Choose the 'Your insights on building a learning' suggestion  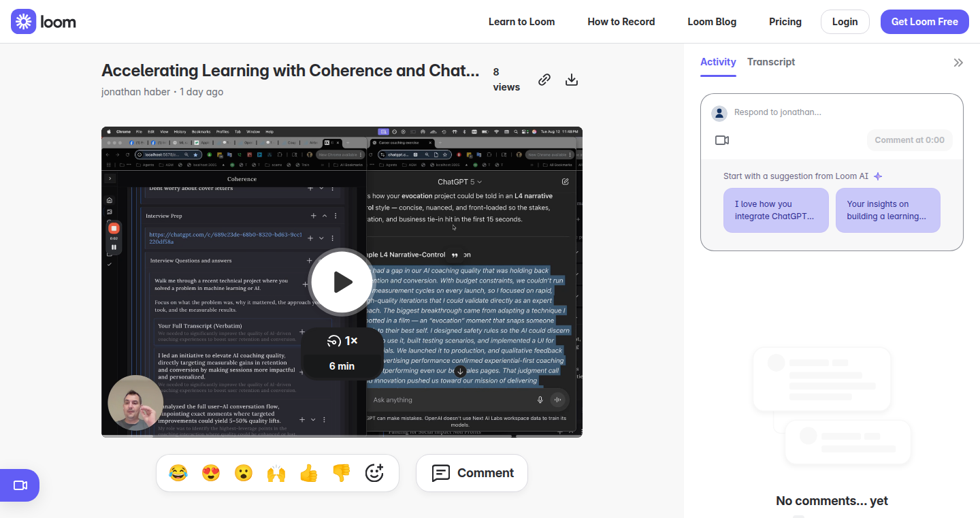(887, 210)
